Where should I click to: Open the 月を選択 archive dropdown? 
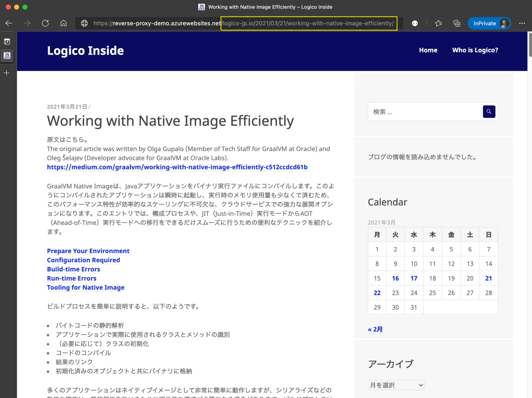pyautogui.click(x=396, y=385)
